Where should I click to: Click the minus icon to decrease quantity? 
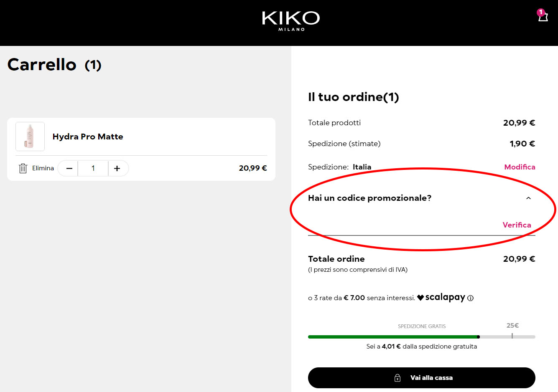68,168
